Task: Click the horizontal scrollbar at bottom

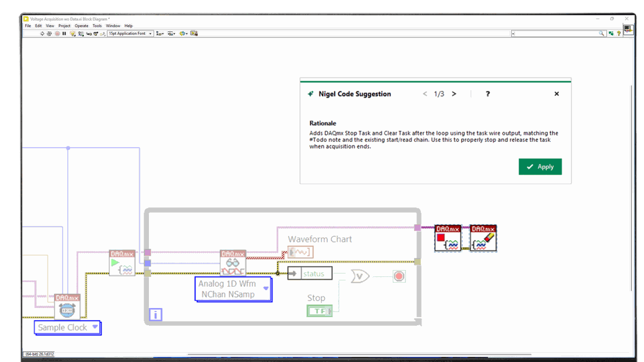Action: tap(359, 354)
